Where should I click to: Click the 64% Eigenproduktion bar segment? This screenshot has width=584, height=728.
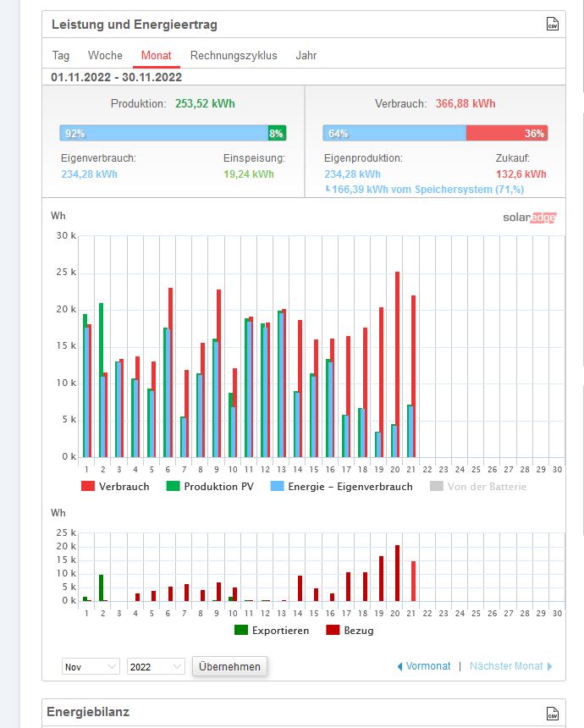(x=394, y=133)
